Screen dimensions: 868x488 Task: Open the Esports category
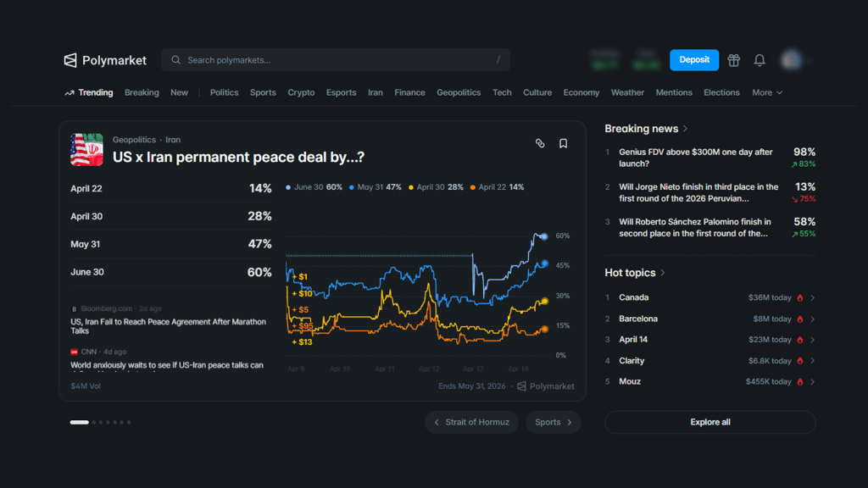pos(341,92)
